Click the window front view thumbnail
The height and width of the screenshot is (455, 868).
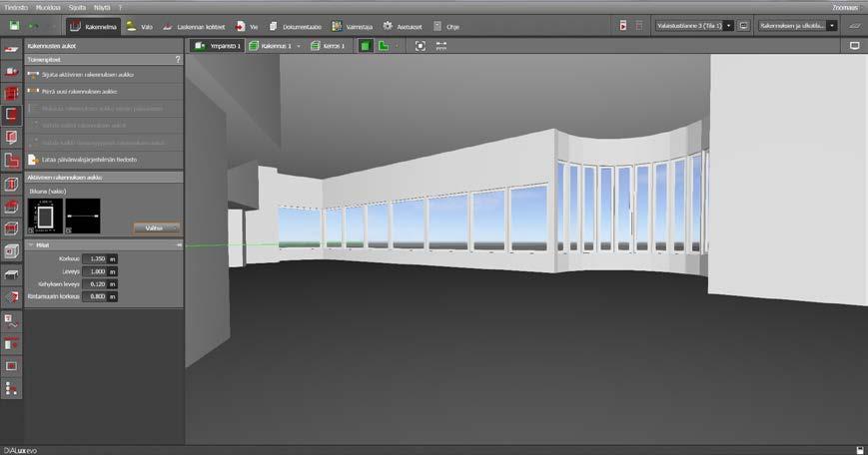(45, 217)
